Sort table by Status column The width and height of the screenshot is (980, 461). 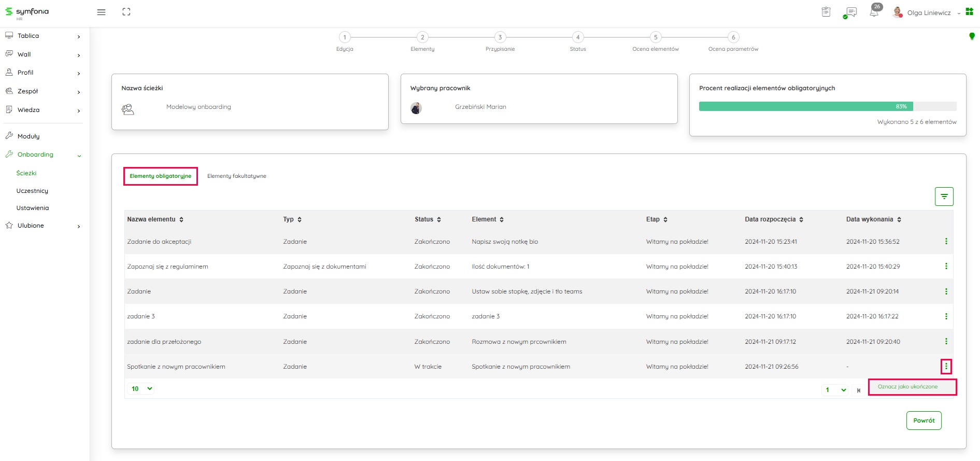(x=439, y=220)
